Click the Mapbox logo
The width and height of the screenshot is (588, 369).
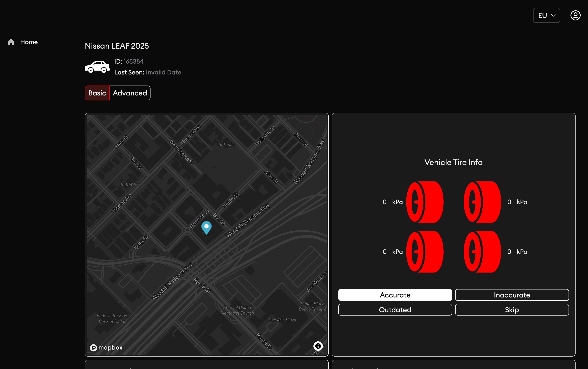(x=106, y=348)
